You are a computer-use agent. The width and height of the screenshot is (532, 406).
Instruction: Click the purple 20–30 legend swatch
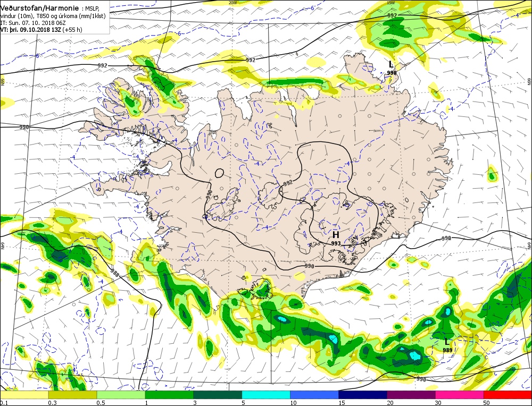click(411, 395)
